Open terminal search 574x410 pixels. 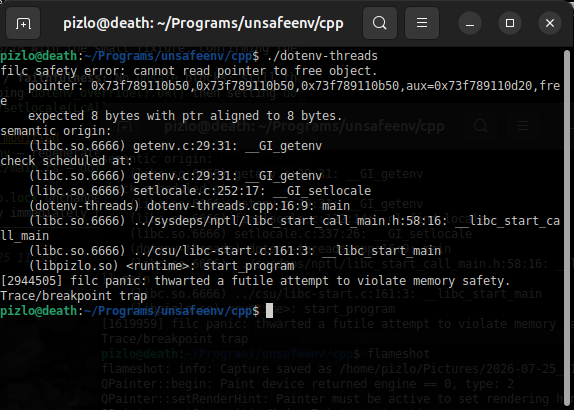click(380, 23)
